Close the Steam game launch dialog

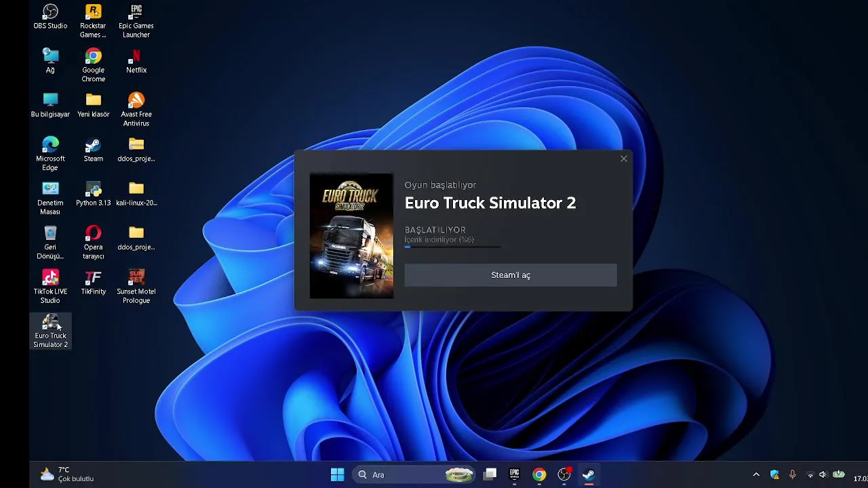624,159
